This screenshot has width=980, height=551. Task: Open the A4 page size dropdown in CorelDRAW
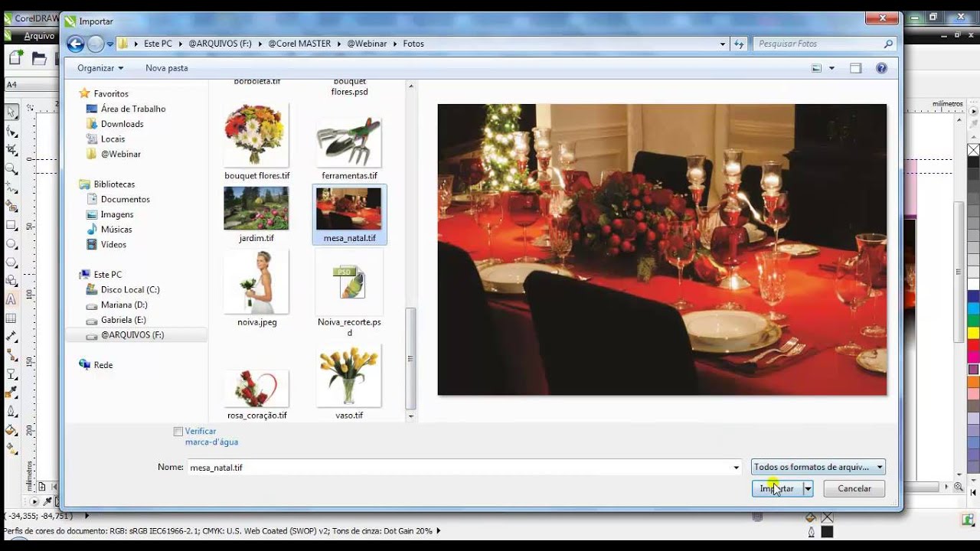coord(32,85)
